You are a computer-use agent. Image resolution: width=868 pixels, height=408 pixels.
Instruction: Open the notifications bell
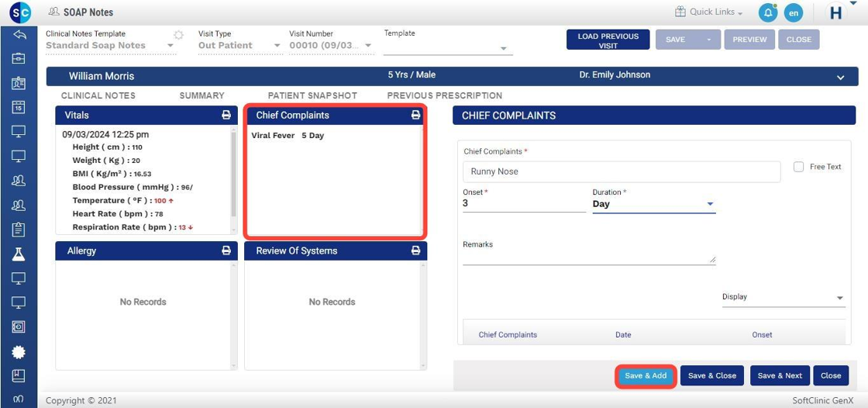point(767,12)
